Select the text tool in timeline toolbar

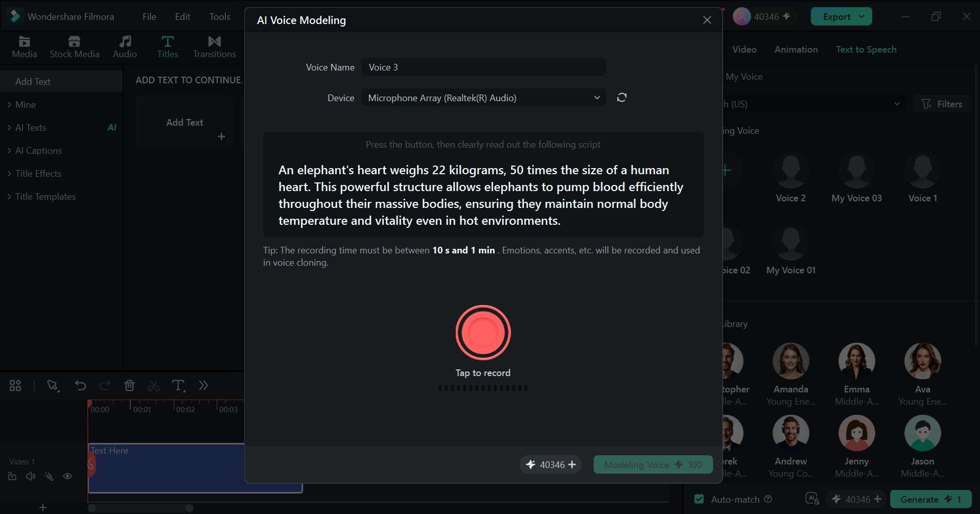[x=178, y=385]
